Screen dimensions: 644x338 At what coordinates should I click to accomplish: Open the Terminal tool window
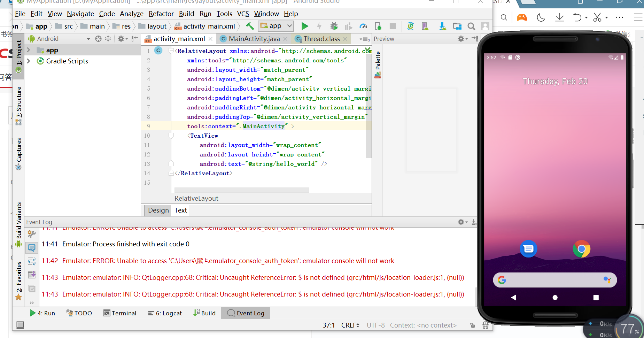(120, 313)
